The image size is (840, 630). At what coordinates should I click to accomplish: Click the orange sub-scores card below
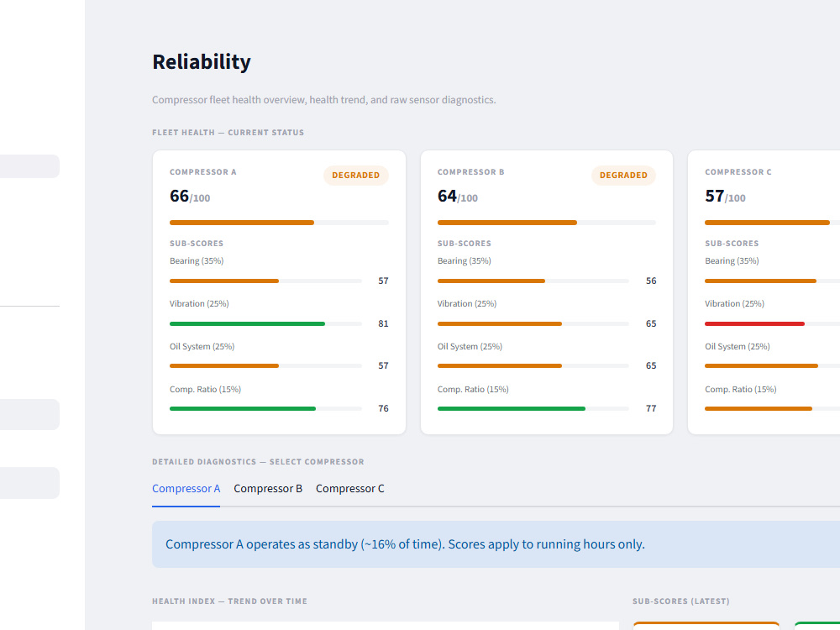point(706,626)
